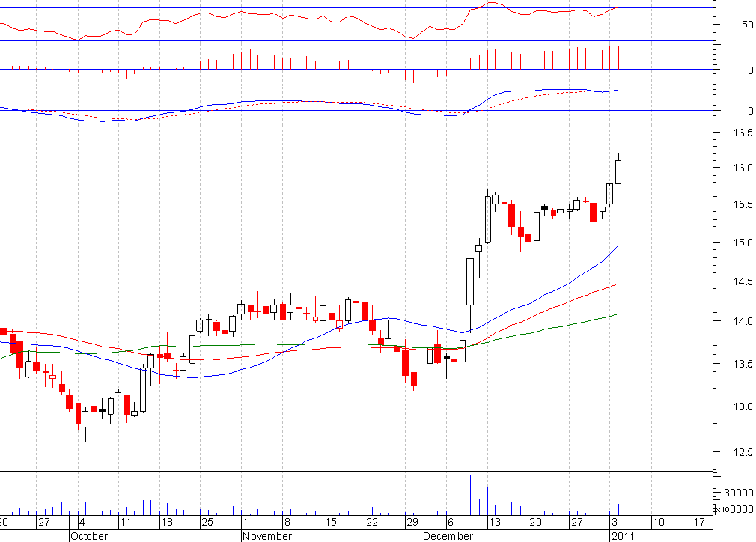Click date label 22 on time axis
The height and width of the screenshot is (542, 756).
pos(372,522)
